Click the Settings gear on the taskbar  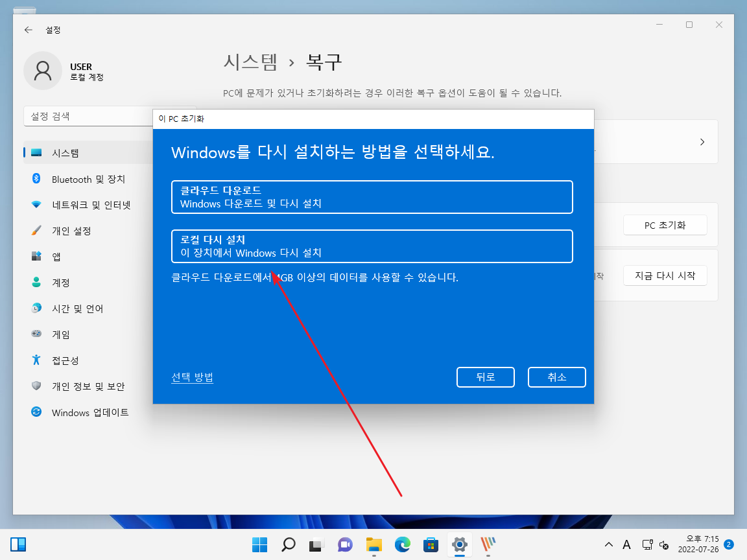460,544
